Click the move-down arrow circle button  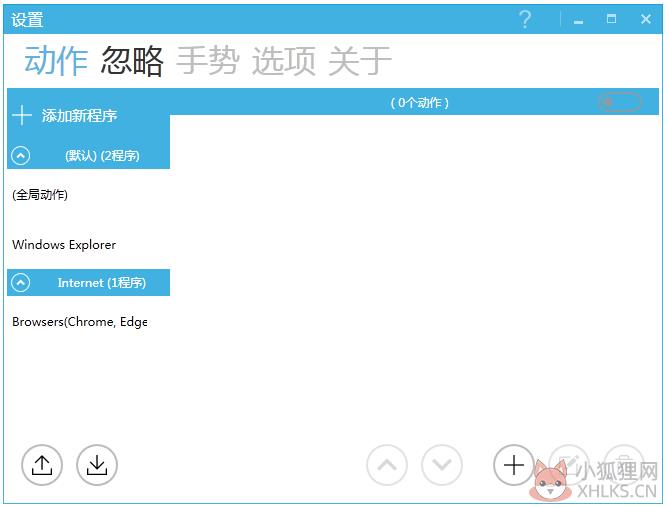coord(442,465)
